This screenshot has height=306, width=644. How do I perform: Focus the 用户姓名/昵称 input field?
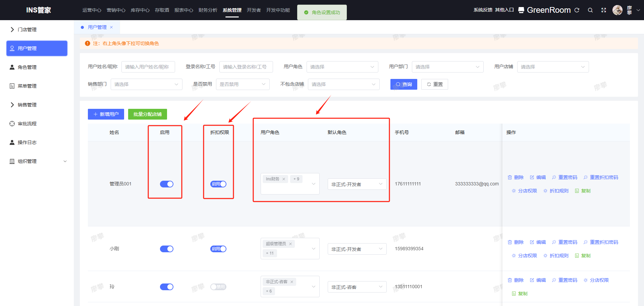148,67
